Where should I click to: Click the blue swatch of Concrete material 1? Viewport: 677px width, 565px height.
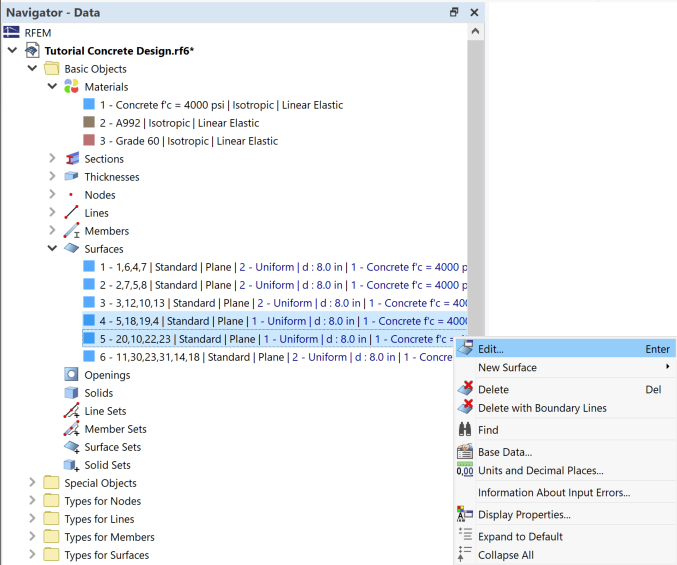pyautogui.click(x=89, y=104)
